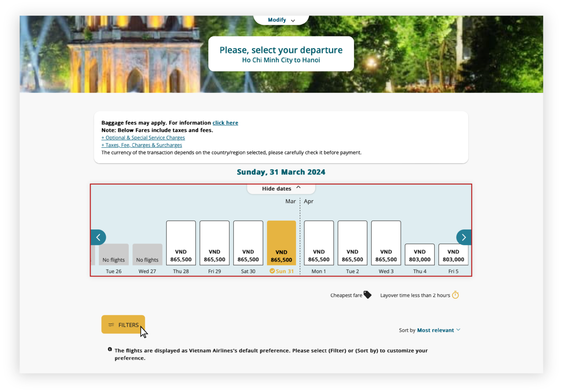Open Taxes, Fee, Charges & Surcharges link
Viewport: 563px width, 392px height.
pos(142,145)
